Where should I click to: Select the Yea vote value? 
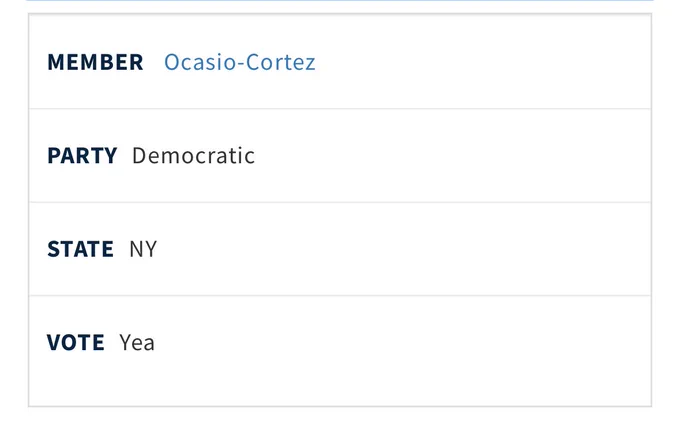point(137,342)
